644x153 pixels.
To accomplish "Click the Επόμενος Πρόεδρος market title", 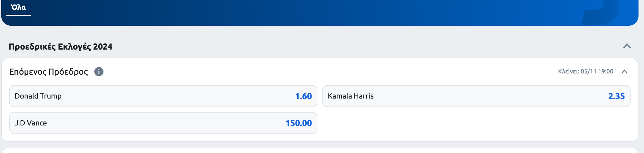I will [49, 72].
